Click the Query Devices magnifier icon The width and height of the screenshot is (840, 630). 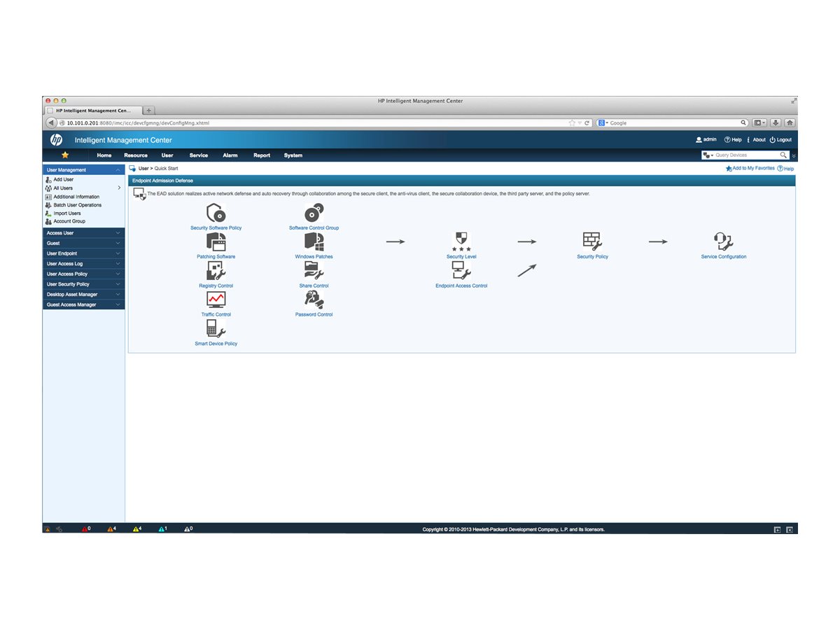tap(784, 155)
